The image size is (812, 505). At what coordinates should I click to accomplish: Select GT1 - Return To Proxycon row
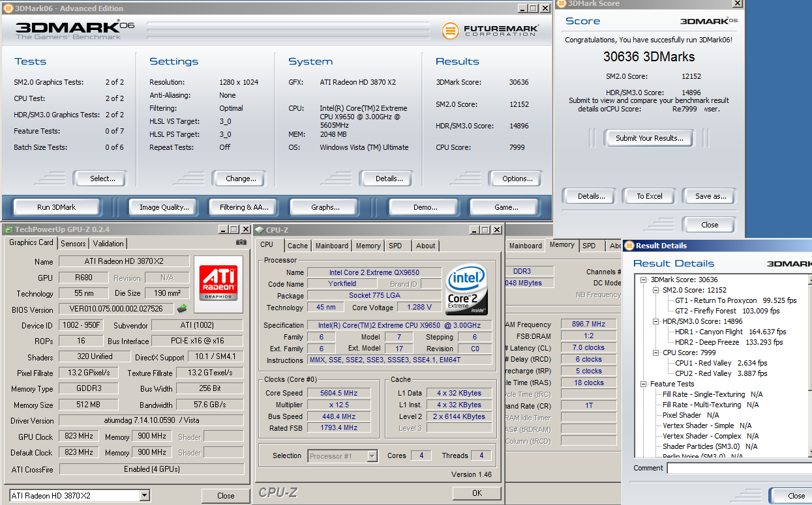pos(736,300)
